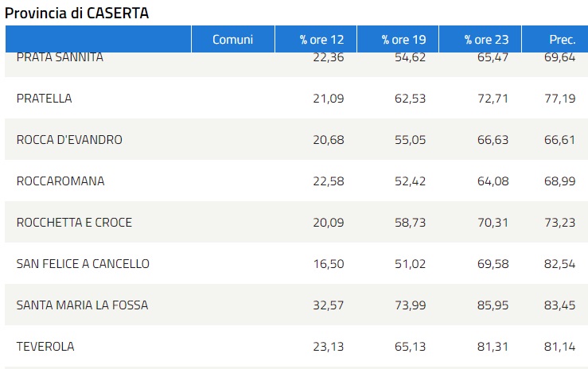
Task: Click the Prec. column header
Action: (x=562, y=39)
